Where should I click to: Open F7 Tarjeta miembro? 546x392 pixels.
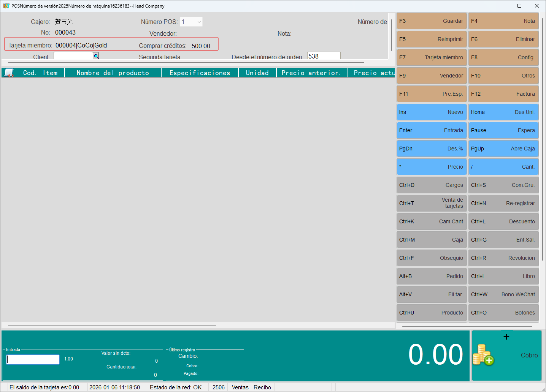(431, 57)
